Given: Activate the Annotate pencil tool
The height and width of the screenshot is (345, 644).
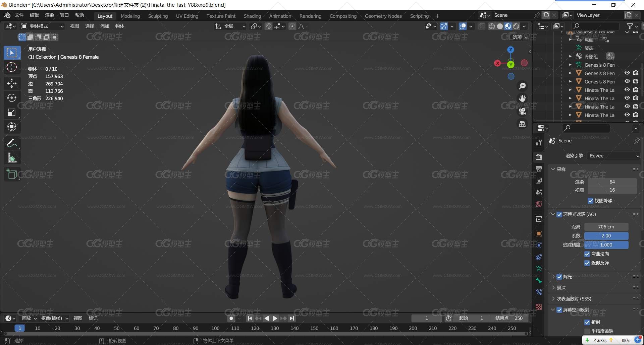Looking at the screenshot, I should click(x=12, y=143).
